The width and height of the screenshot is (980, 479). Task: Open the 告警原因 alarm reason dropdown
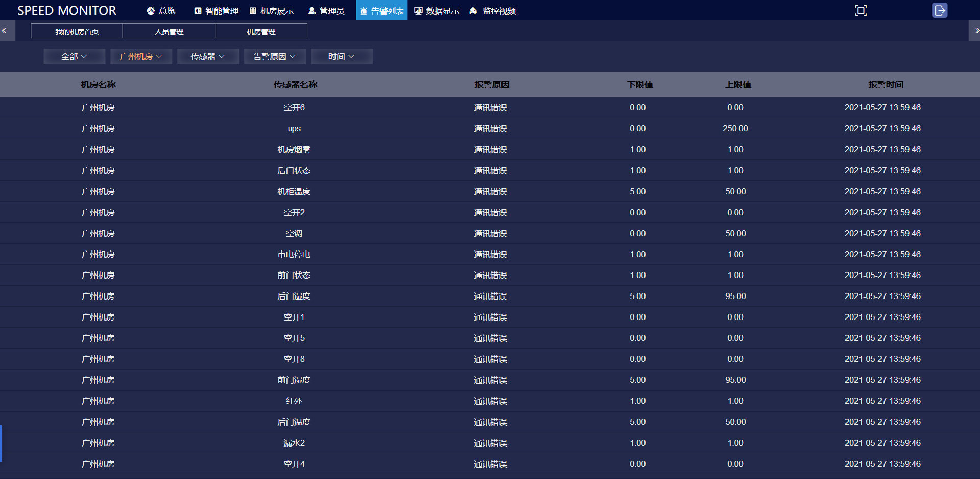pyautogui.click(x=275, y=56)
